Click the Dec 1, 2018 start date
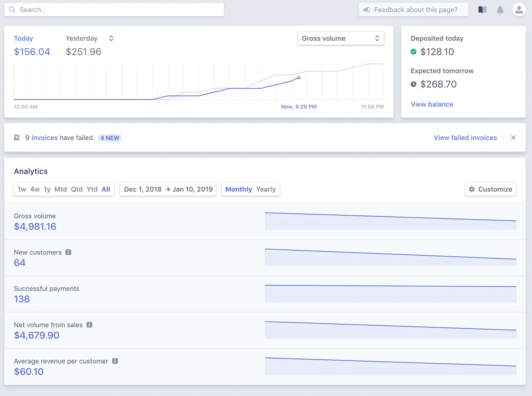Screen dimensions: 532x396 click(143, 189)
